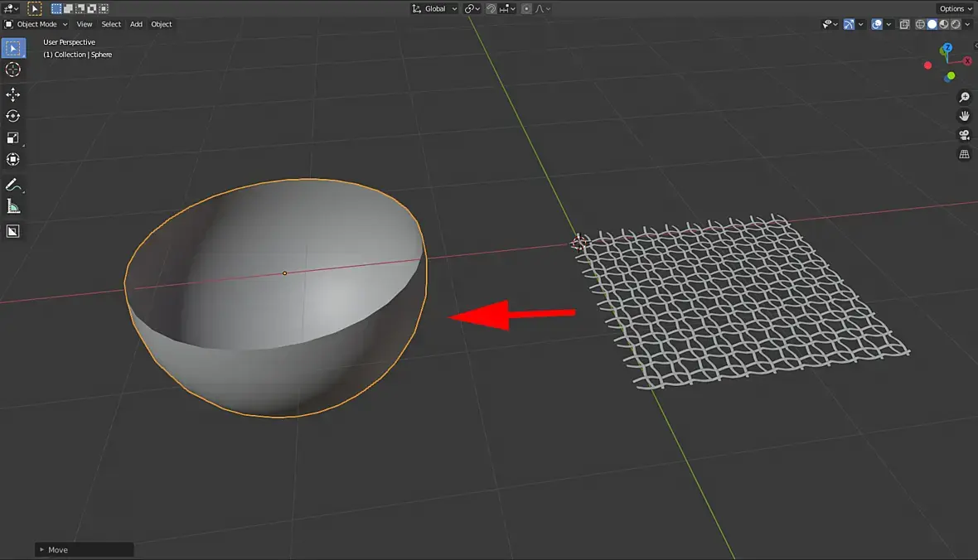Expand the Move operator panel
The width and height of the screenshot is (978, 560).
pyautogui.click(x=85, y=549)
